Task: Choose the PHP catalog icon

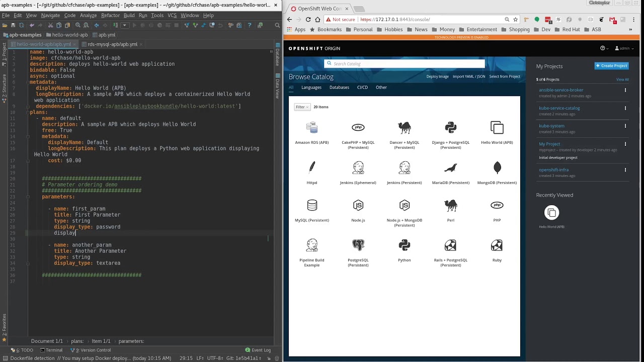Action: coord(497,205)
